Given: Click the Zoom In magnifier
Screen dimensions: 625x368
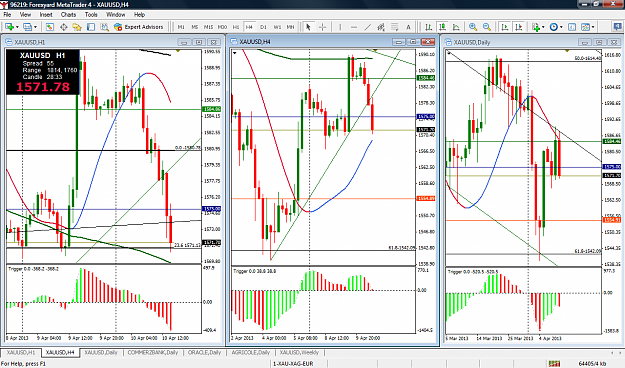Looking at the screenshot, I should pyautogui.click(x=473, y=27).
